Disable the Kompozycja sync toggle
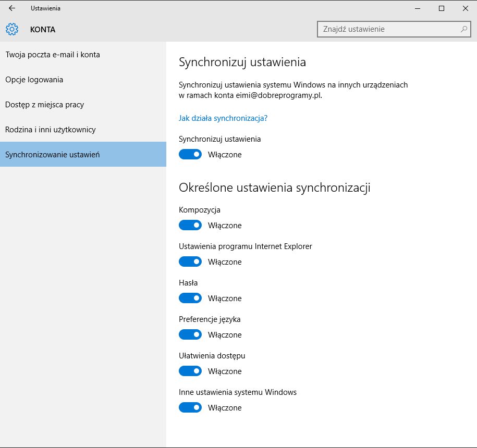 click(190, 226)
